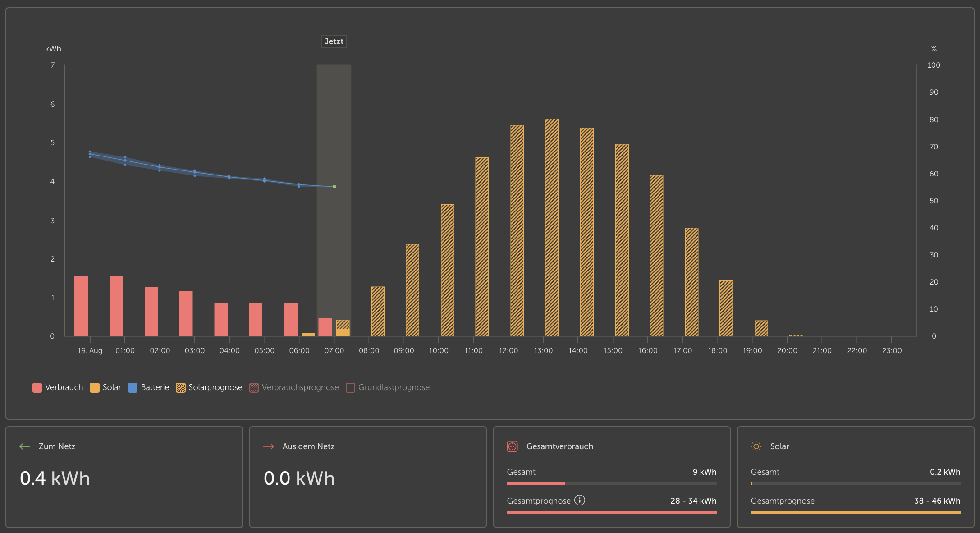Select the tallest Solarprognose bar at 13:00
Viewport: 980px width, 533px height.
click(552, 228)
